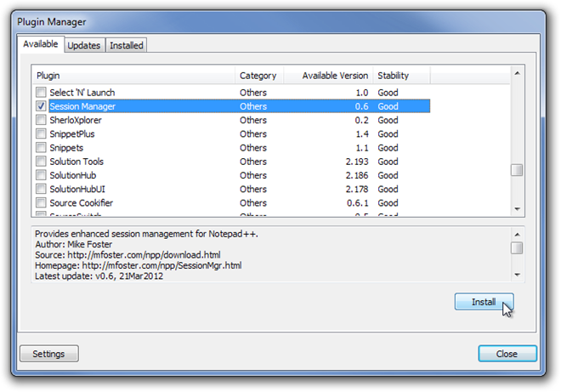
Task: Open the Installed tab
Action: (127, 45)
